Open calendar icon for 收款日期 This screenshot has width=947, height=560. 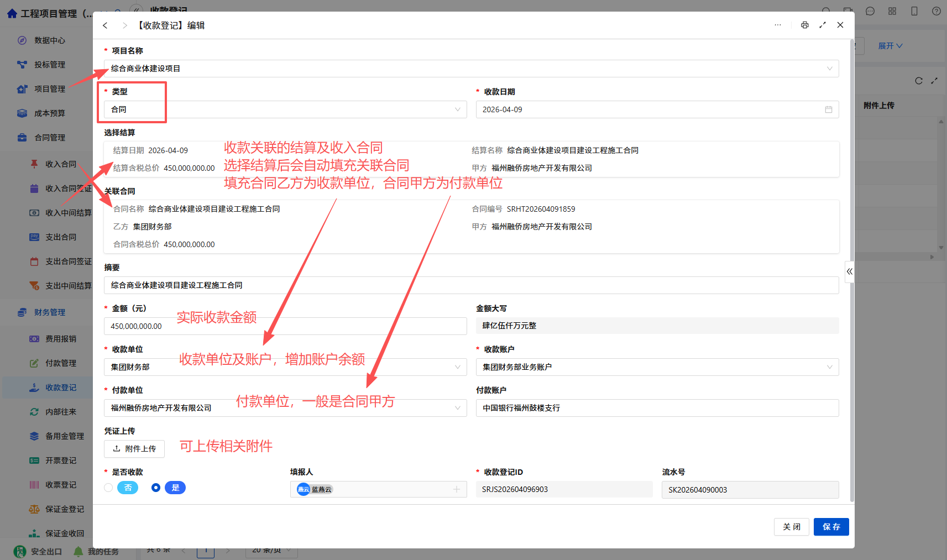(829, 109)
